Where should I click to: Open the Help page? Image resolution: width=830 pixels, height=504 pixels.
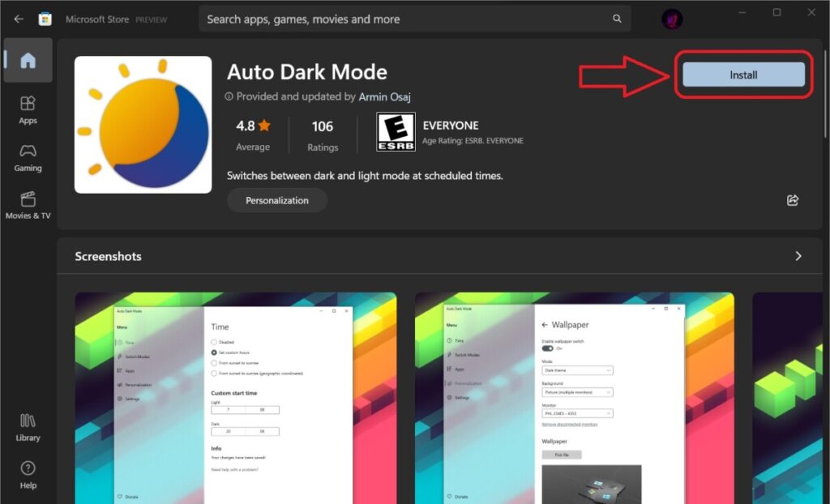(x=28, y=475)
